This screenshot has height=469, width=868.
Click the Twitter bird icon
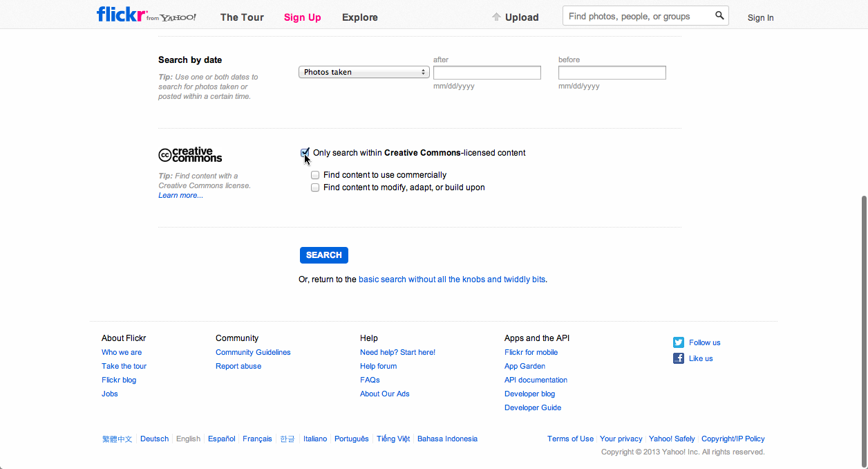[679, 342]
